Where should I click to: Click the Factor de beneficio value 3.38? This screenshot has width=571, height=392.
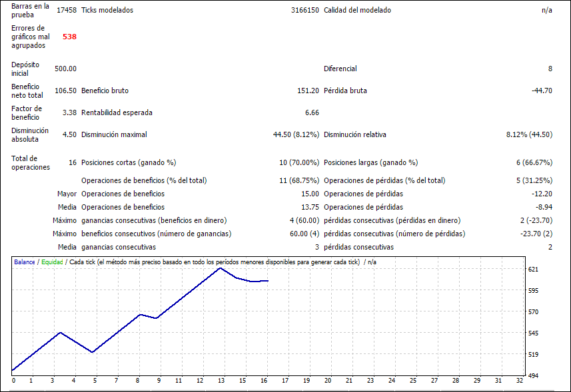pos(69,113)
